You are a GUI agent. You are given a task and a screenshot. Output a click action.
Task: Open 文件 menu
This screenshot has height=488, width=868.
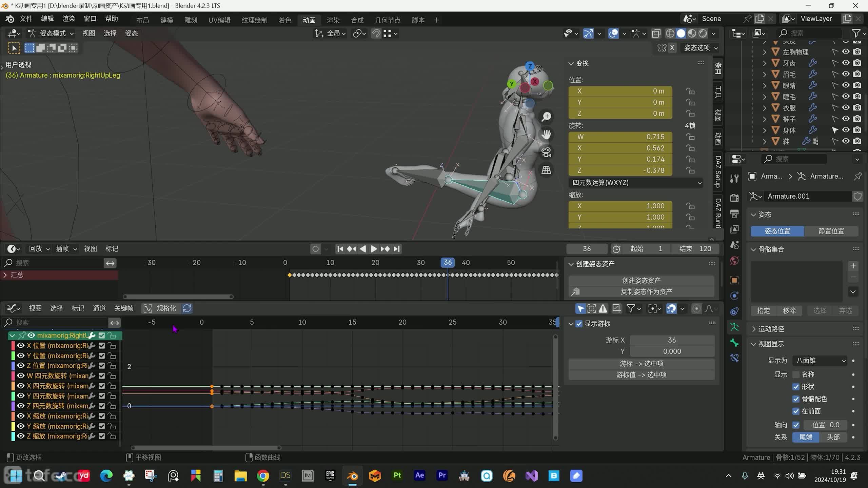[26, 19]
